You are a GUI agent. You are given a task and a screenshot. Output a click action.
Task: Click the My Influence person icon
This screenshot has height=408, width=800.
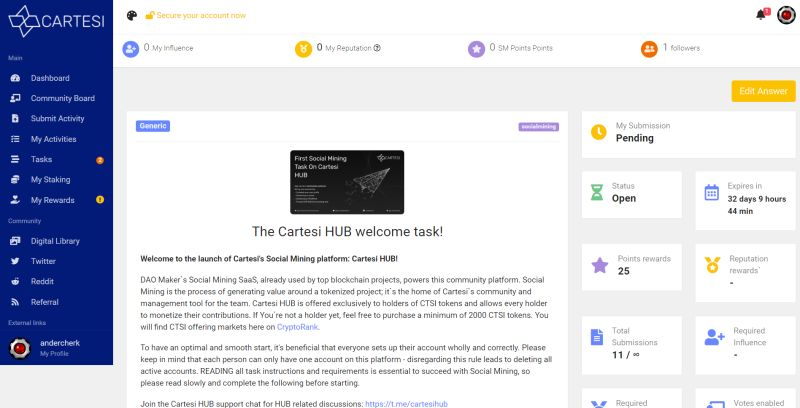[x=131, y=48]
